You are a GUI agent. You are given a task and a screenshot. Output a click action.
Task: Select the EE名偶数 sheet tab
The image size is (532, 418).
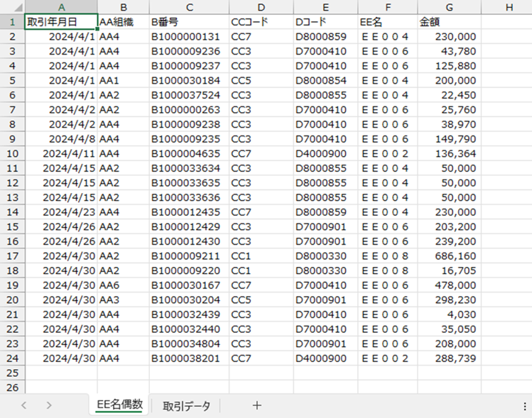point(119,405)
